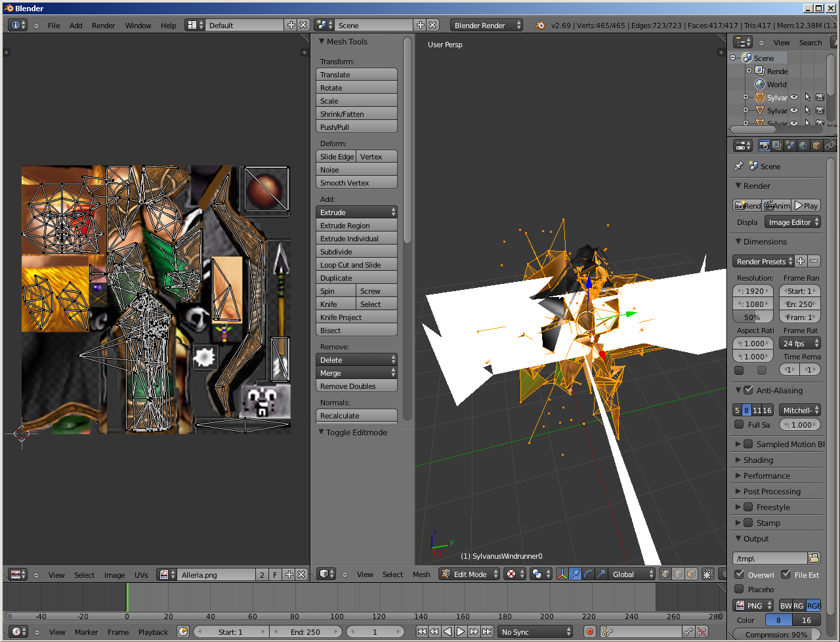
Task: Click the Subdivide button
Action: tap(356, 251)
